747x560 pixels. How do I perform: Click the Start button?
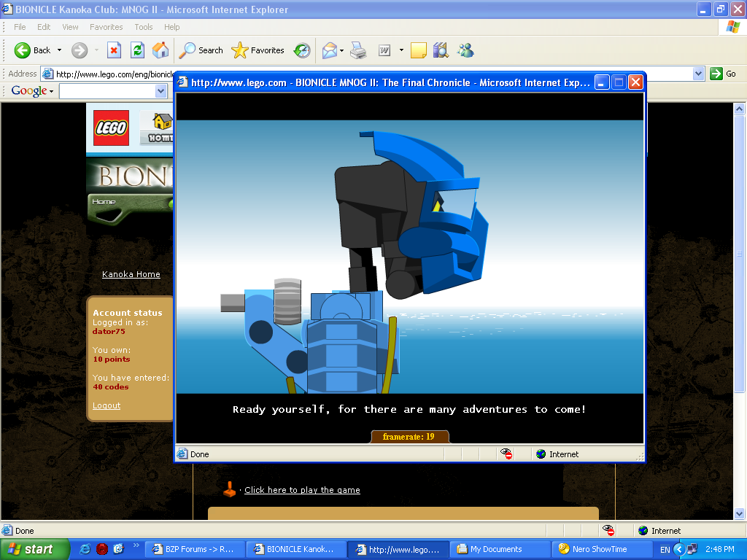coord(34,549)
